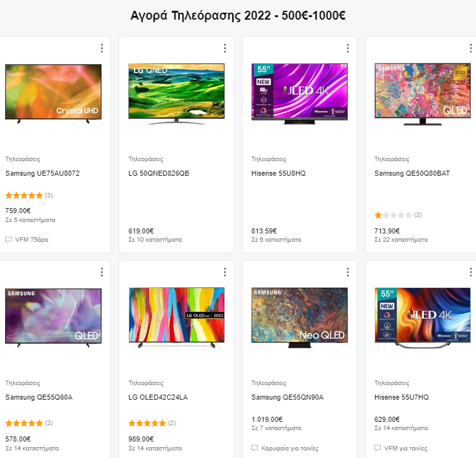Open the purple Hisense ULED 4K image
The height and width of the screenshot is (458, 476).
pyautogui.click(x=300, y=93)
